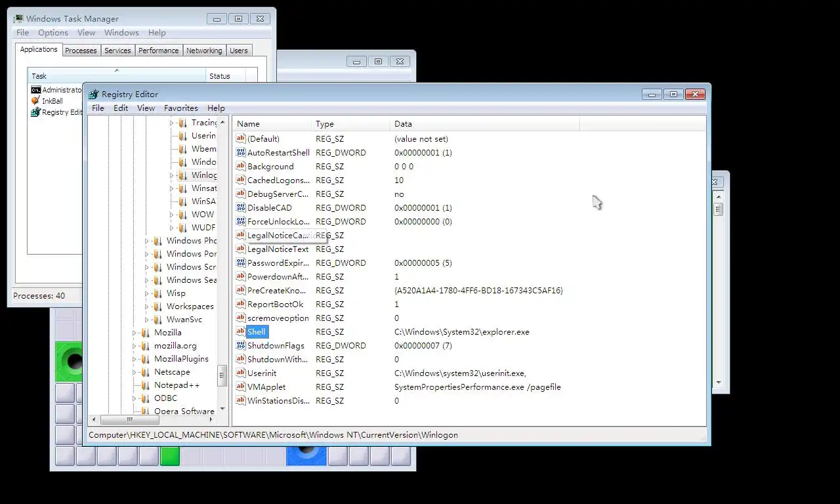Click the WwanSvc key folder icon
The height and width of the screenshot is (504, 840).
157,320
